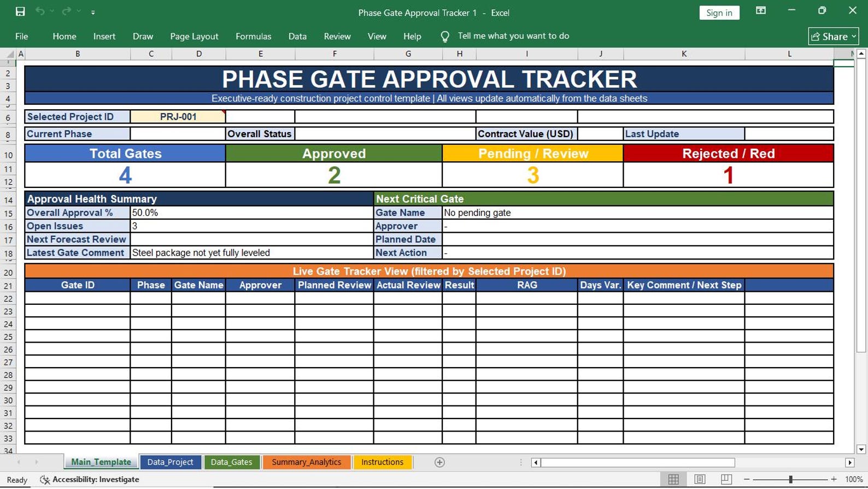Click the zoom slider handle
The height and width of the screenshot is (489, 868).
[790, 479]
